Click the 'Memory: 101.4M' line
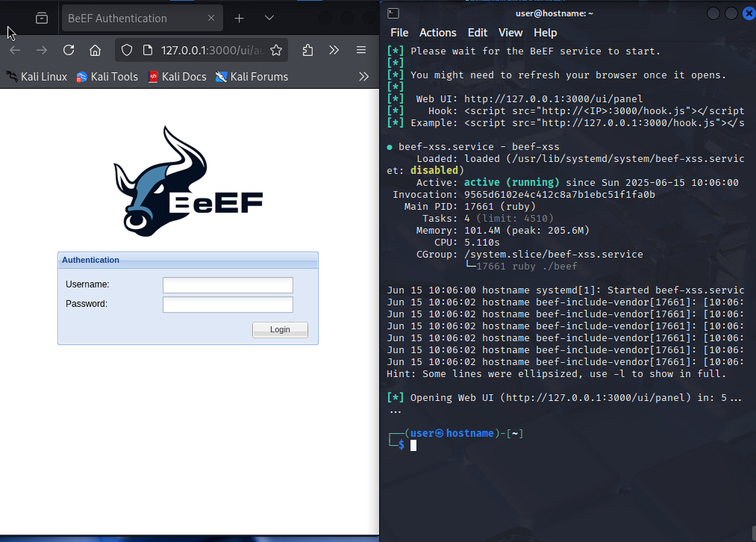 (x=503, y=230)
